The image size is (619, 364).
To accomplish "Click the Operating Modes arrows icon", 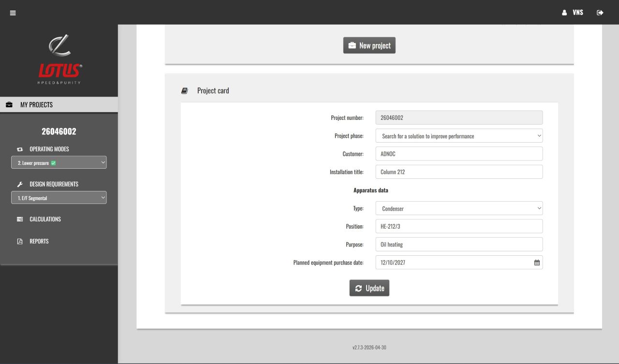I will (20, 149).
